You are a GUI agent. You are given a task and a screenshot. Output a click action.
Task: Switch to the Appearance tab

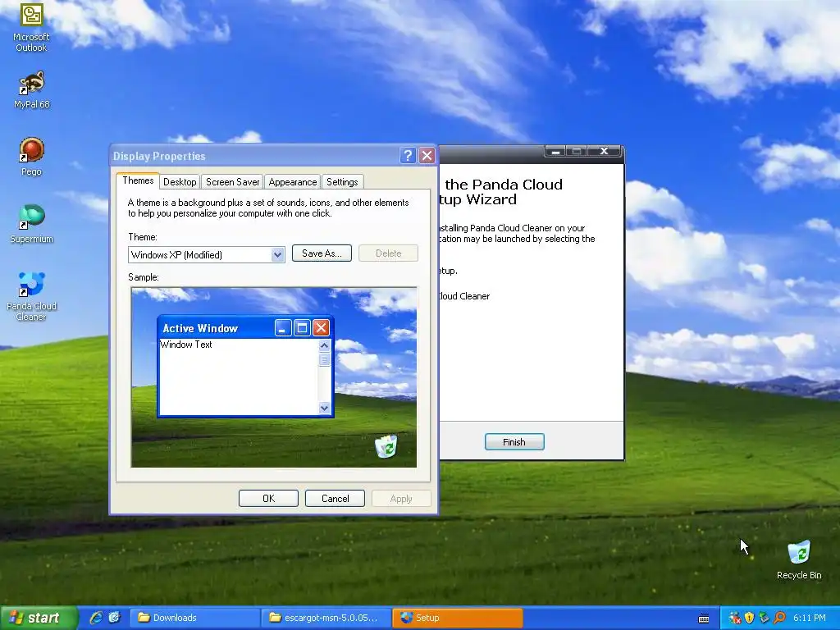pyautogui.click(x=293, y=182)
